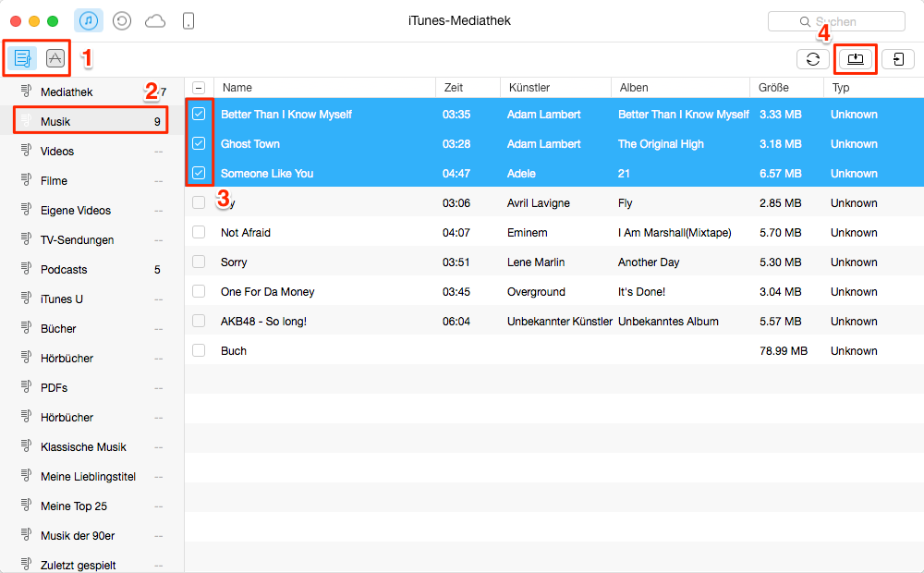924x573 pixels.
Task: Click the Overground artist cell
Action: click(x=536, y=292)
